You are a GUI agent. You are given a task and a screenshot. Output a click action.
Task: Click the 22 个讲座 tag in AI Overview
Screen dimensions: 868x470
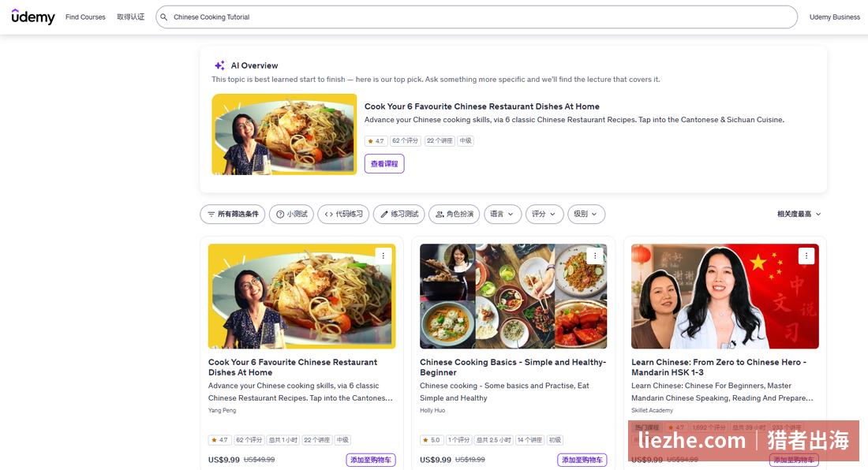tap(440, 141)
